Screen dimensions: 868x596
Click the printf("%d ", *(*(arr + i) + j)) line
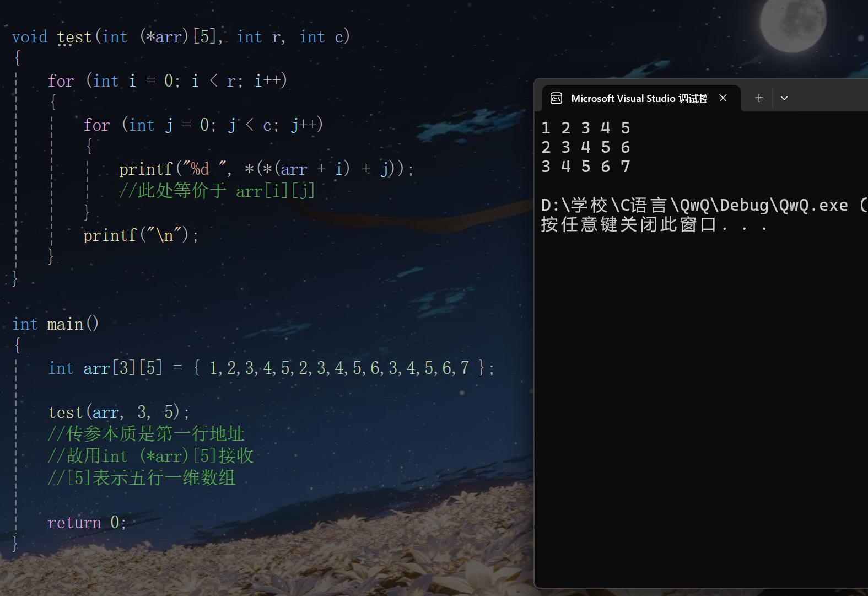(x=266, y=169)
